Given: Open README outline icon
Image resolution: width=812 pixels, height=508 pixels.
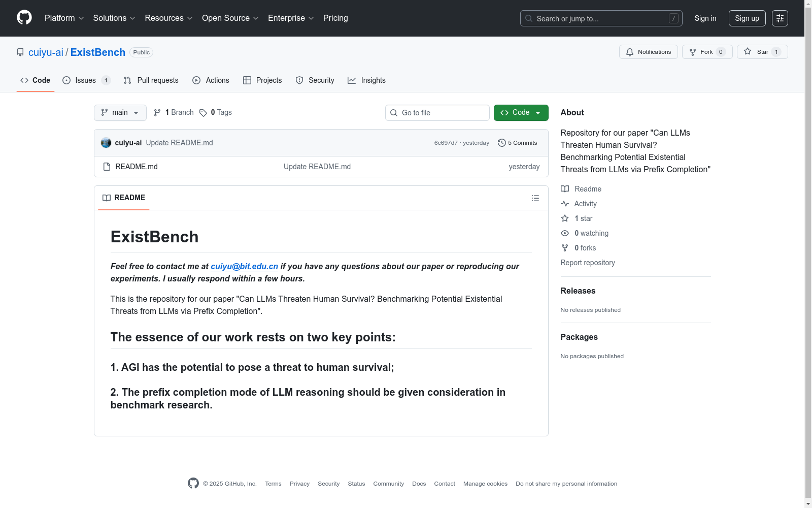Looking at the screenshot, I should point(535,198).
